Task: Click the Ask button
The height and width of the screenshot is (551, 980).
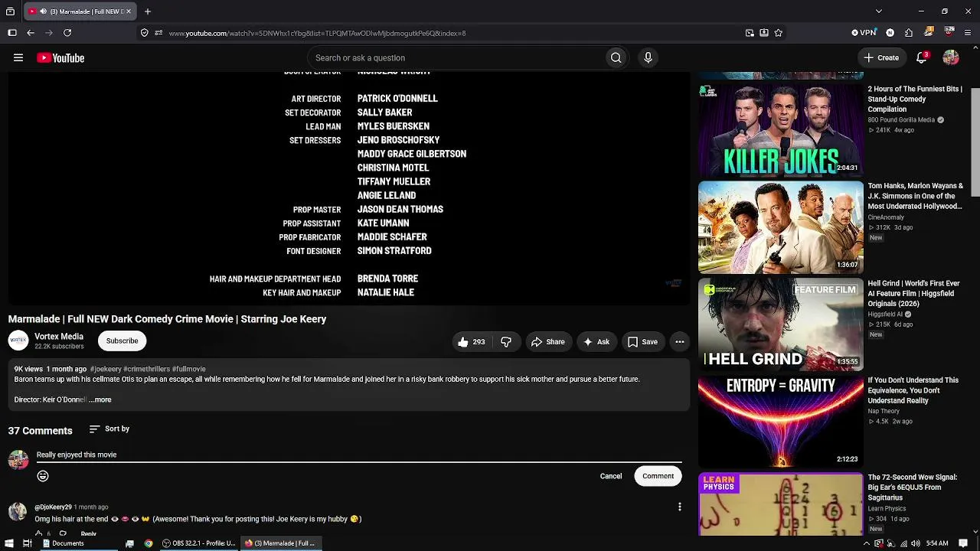Action: coord(596,342)
